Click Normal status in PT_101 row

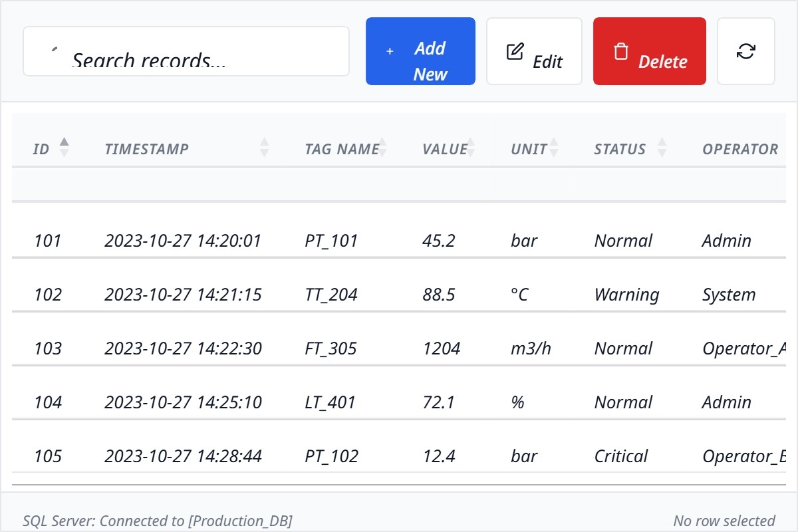pos(623,240)
